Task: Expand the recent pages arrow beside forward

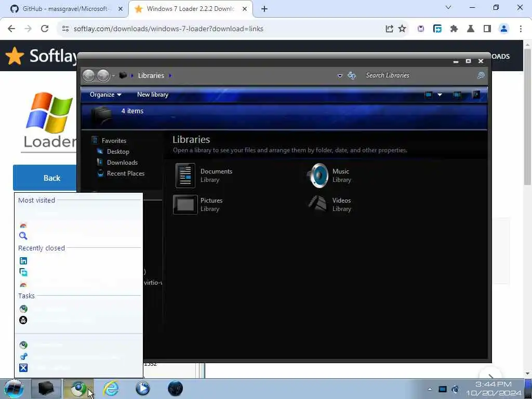Action: click(113, 76)
